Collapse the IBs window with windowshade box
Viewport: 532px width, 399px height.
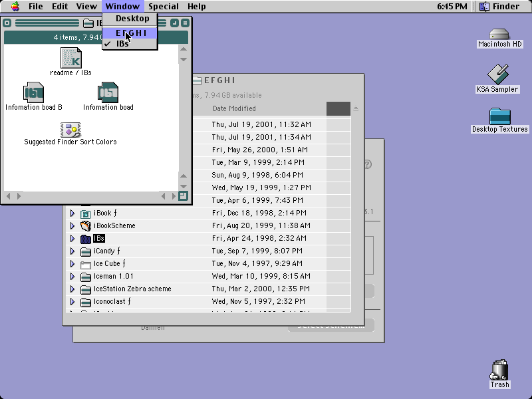[185, 23]
